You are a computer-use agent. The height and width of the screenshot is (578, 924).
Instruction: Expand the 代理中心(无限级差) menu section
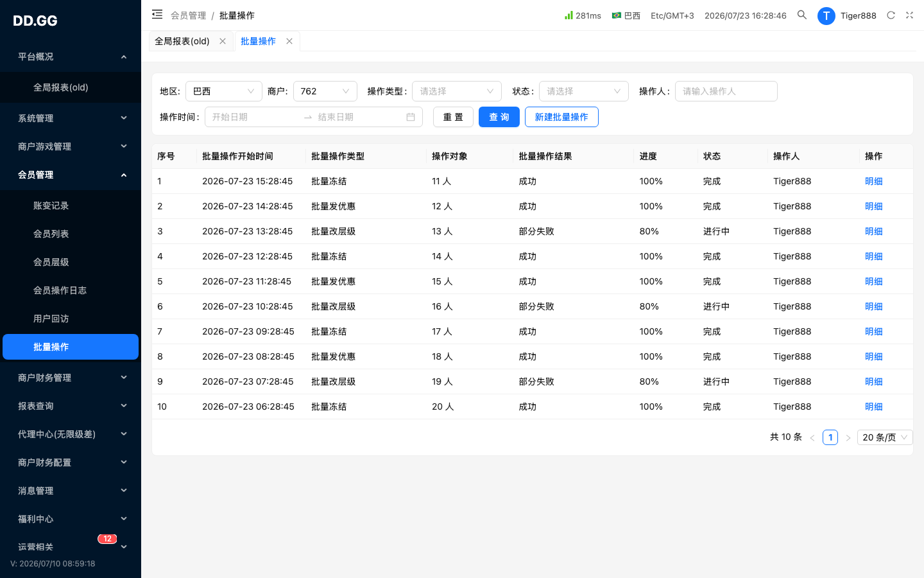click(x=71, y=434)
